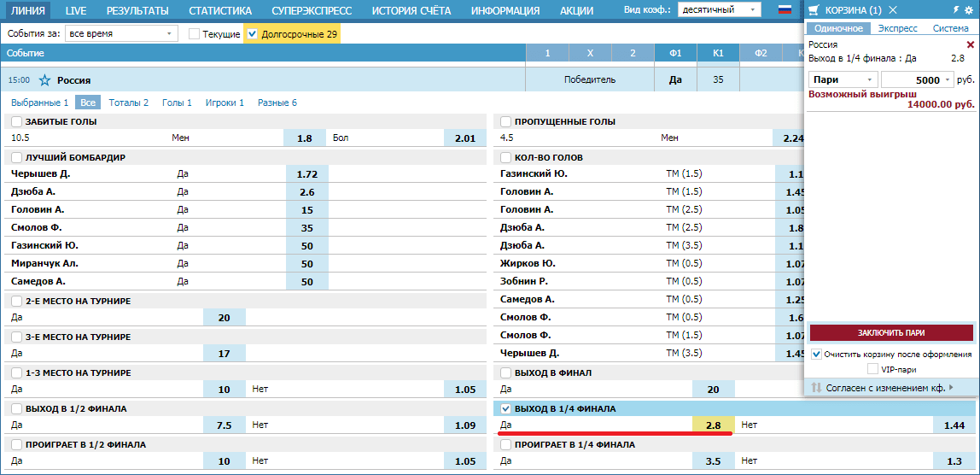Pick Забитые голы Бол odds 2.01
This screenshot has width=980, height=475.
(x=465, y=138)
